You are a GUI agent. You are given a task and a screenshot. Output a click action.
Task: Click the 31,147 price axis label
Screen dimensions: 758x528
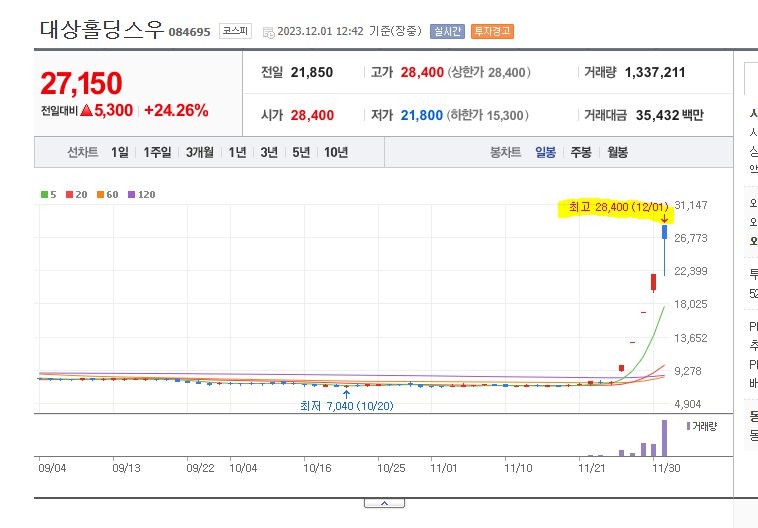tap(691, 205)
